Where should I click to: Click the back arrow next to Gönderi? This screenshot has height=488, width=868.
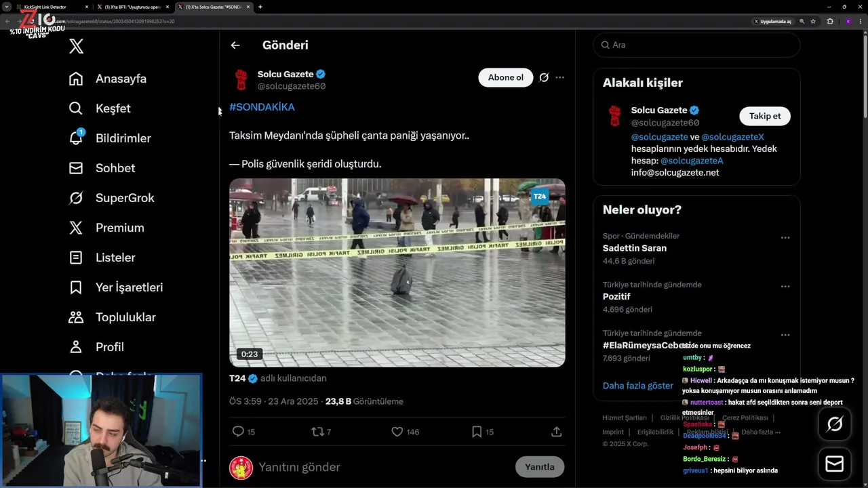coord(235,45)
